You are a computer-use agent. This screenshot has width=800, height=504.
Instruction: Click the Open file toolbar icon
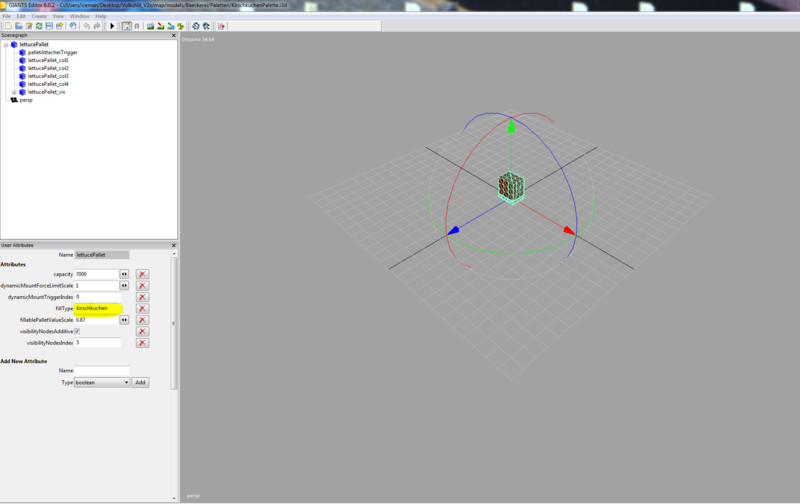click(19, 26)
